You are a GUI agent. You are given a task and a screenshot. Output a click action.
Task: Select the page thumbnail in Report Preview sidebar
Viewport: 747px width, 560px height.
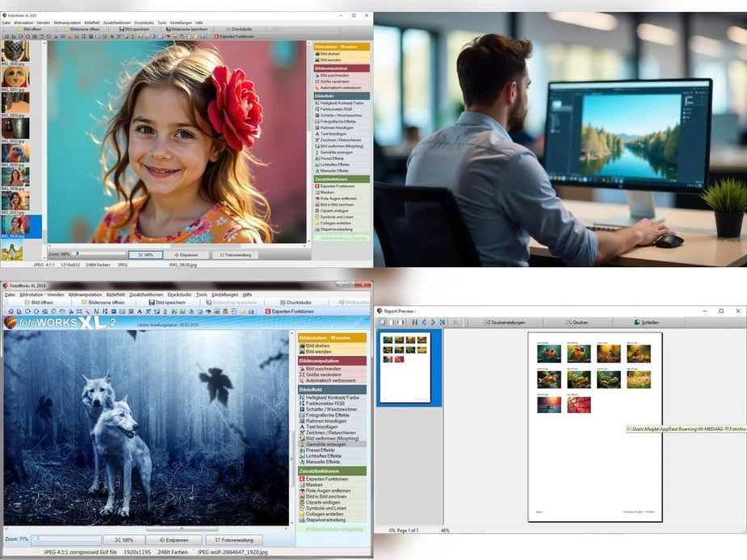[x=408, y=367]
